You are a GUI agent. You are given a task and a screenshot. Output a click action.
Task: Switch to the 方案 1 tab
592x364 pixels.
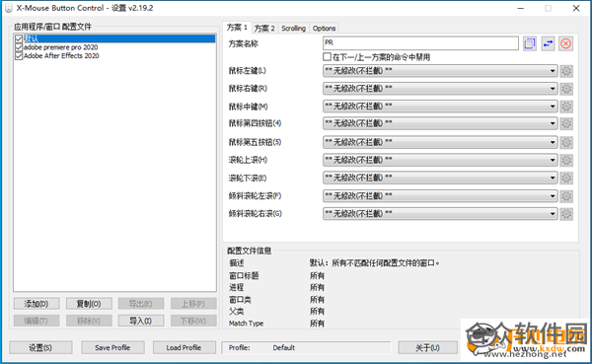pyautogui.click(x=237, y=28)
